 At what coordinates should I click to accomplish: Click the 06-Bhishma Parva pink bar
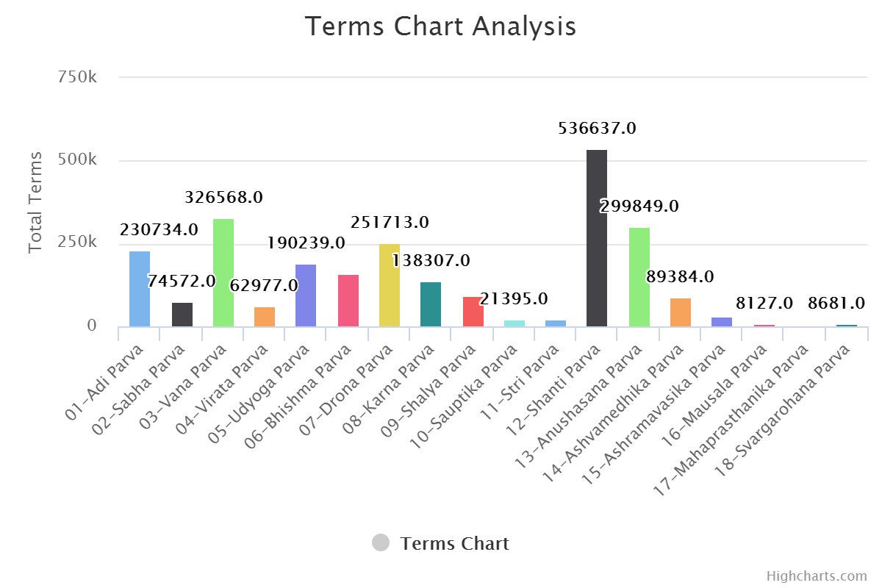pos(348,301)
